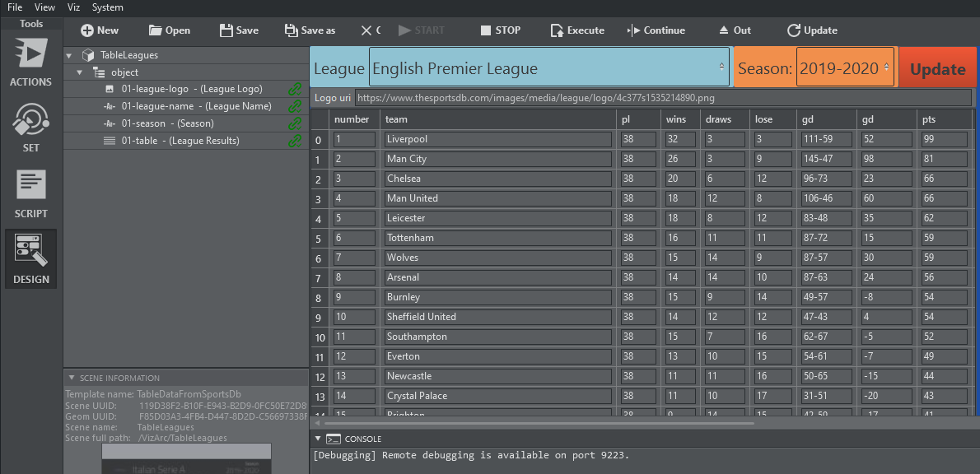Screen dimensions: 980x474
Task: Toggle link icon for 01-league-logo
Action: (x=294, y=89)
